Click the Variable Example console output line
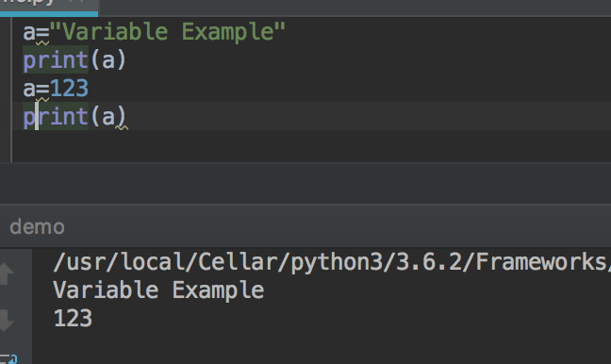Screen dimensions: 611x364 (158, 290)
